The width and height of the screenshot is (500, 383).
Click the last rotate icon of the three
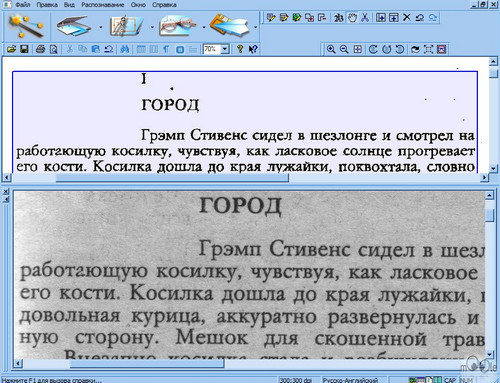[399, 49]
